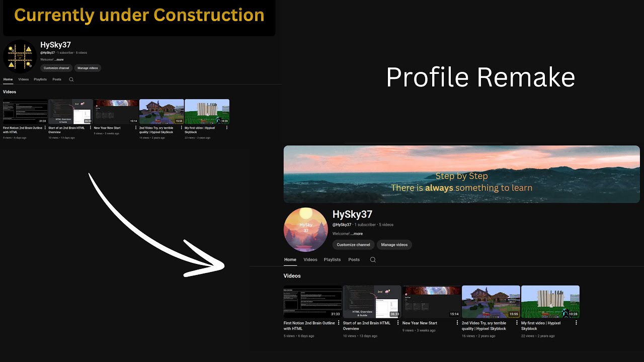Select Home tab in the old small profile
Image resolution: width=644 pixels, height=362 pixels.
8,79
